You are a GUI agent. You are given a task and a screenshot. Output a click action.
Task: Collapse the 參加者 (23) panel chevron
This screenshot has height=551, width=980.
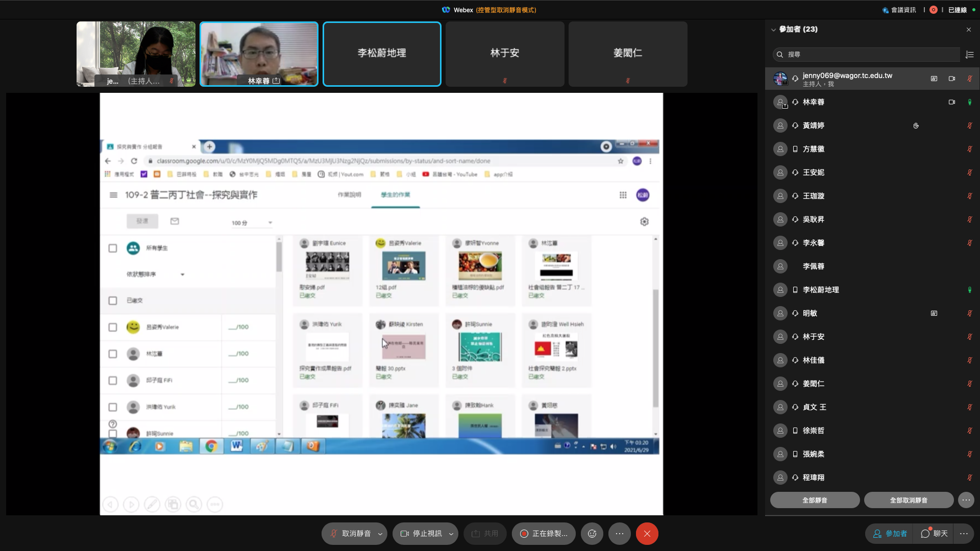point(773,30)
